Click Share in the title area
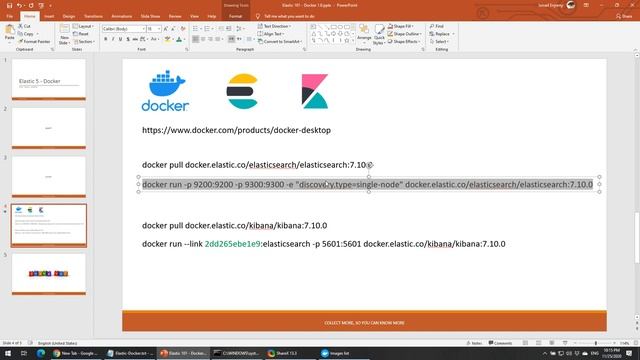This screenshot has width=640, height=360. tap(624, 16)
